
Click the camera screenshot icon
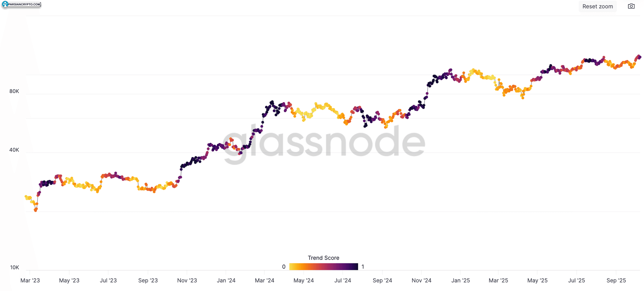tap(631, 6)
